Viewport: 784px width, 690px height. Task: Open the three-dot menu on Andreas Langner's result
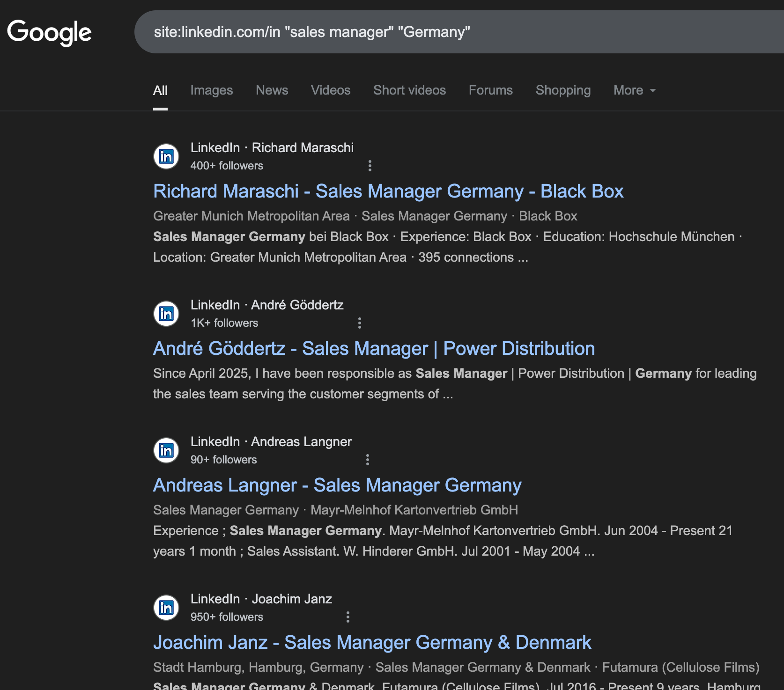[x=368, y=460]
